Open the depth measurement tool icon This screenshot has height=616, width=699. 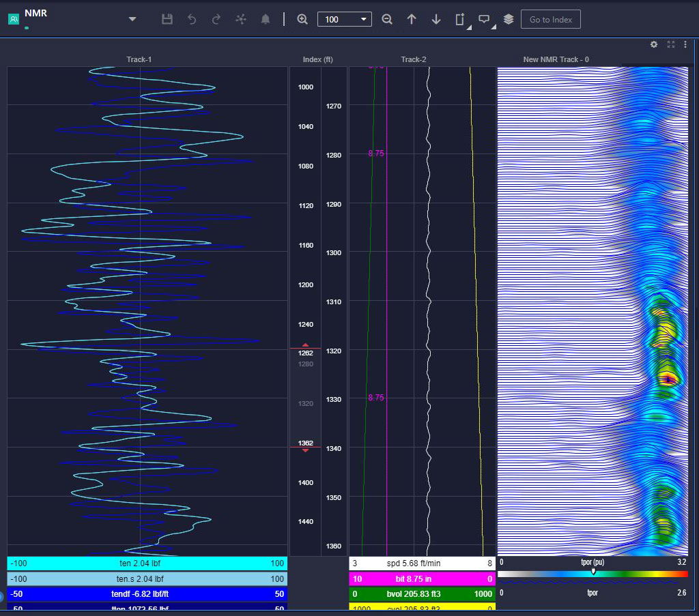tap(460, 19)
